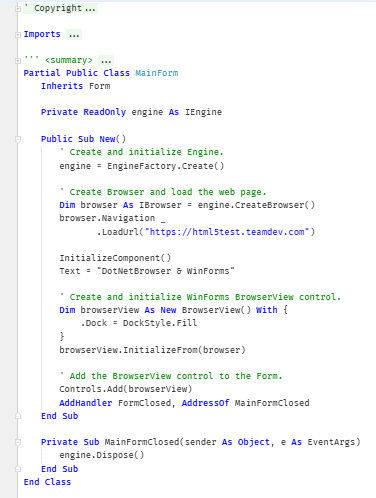Viewport: 376px width, 498px height.
Task: Click the Inherits keyword
Action: (x=62, y=86)
